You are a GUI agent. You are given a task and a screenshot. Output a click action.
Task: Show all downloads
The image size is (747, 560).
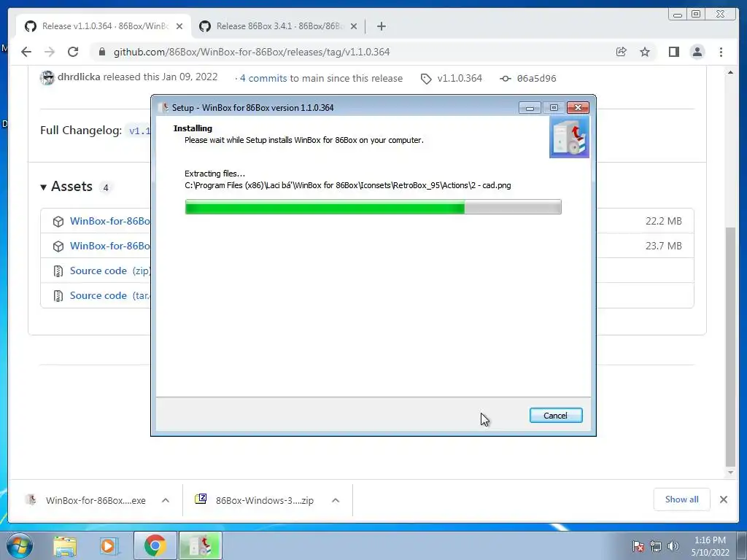[x=682, y=499]
